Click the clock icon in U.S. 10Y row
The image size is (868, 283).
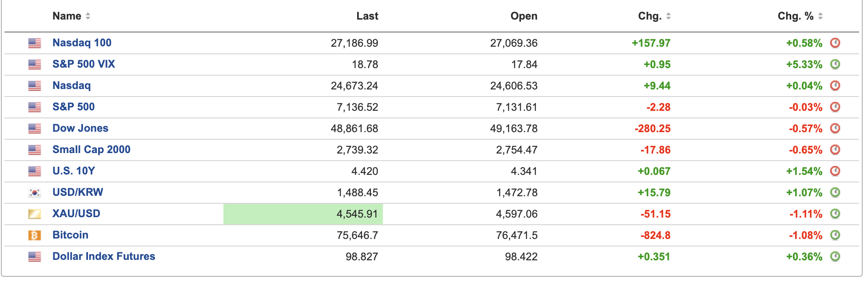click(x=835, y=171)
